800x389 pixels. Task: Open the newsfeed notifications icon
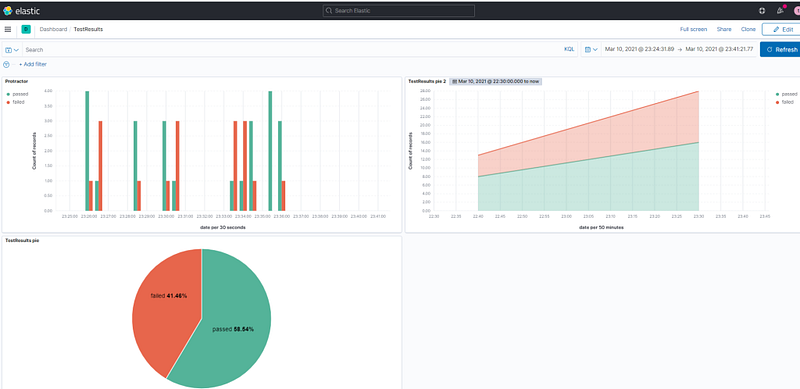pyautogui.click(x=780, y=10)
